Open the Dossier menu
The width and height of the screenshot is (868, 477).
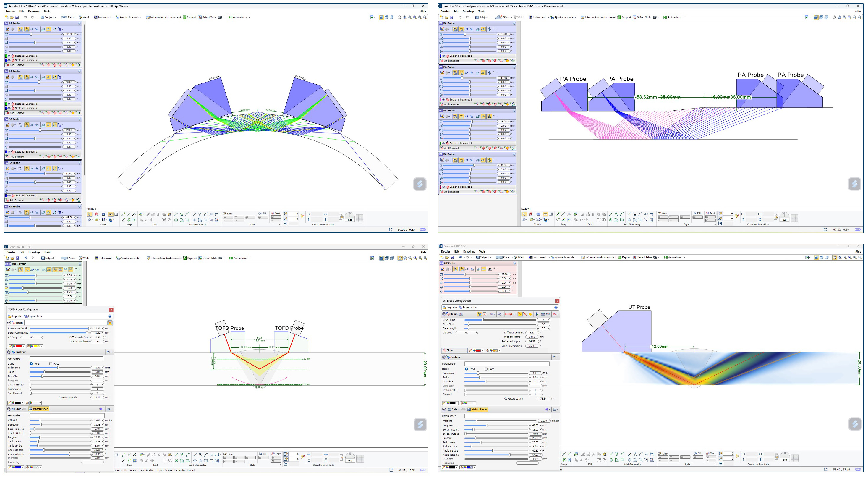[x=10, y=11]
